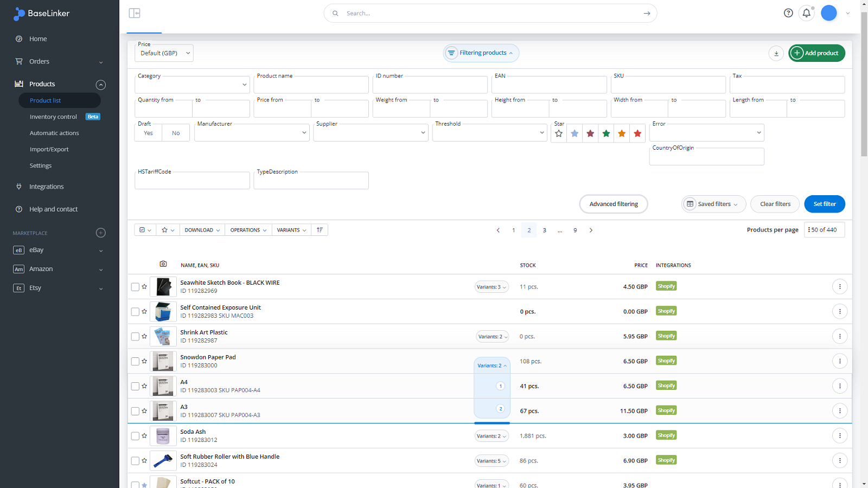Click the Set filter button
868x488 pixels.
(x=824, y=204)
